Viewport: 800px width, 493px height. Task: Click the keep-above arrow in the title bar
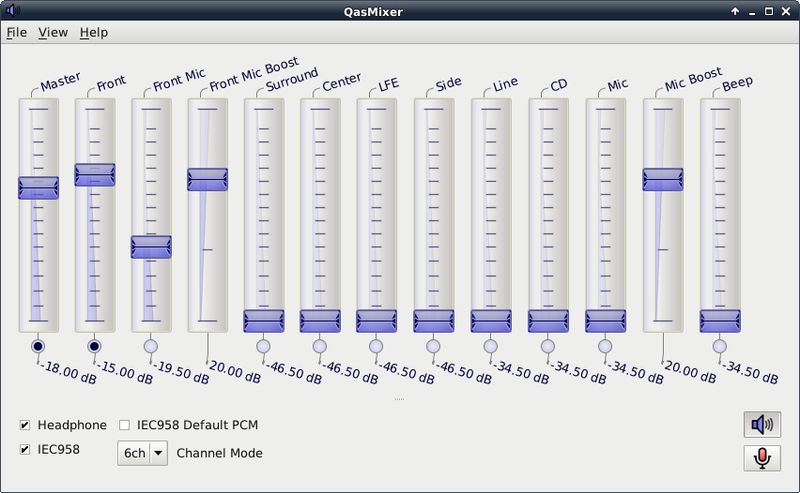tap(735, 11)
